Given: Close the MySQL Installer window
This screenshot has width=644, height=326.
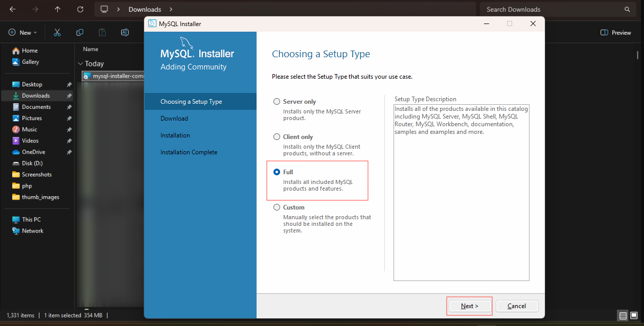Looking at the screenshot, I should 533,24.
